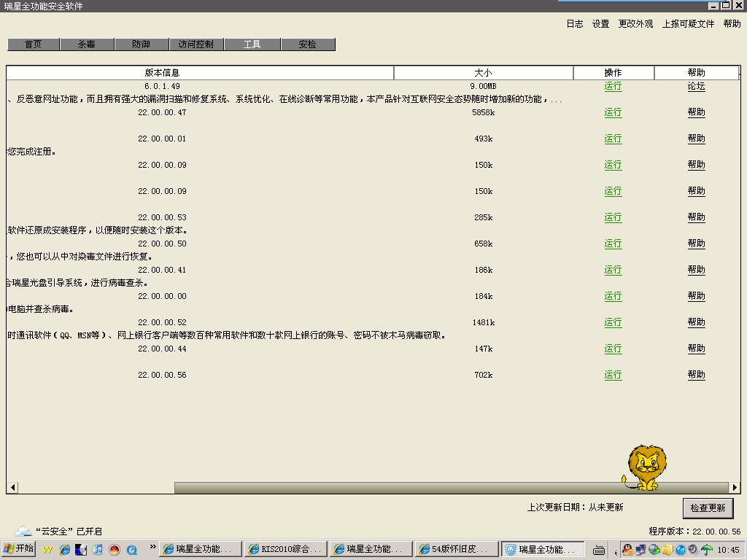Screen dimensions: 747x560
Task: Select the 1481k size cell
Action: click(x=484, y=322)
